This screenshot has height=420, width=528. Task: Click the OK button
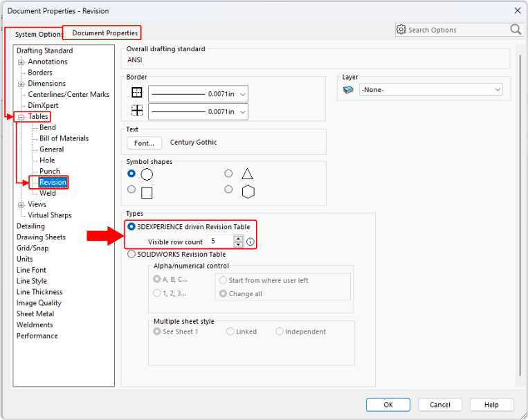click(x=388, y=405)
